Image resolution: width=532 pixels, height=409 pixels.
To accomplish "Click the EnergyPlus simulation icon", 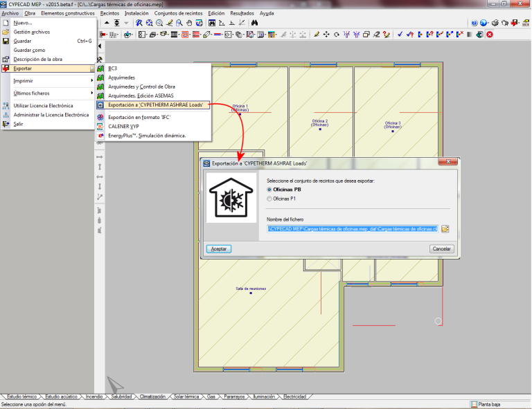I will pyautogui.click(x=100, y=136).
